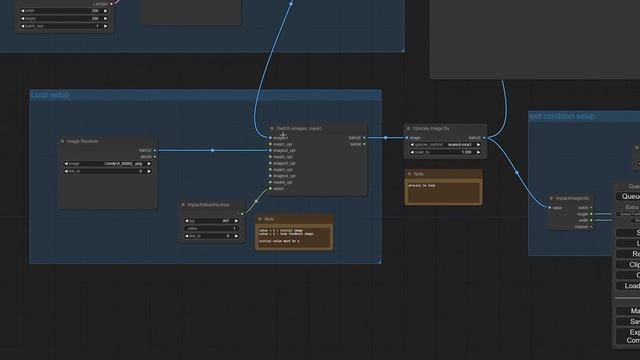
Task: Open the image file combo in Image Receiver
Action: (x=108, y=164)
